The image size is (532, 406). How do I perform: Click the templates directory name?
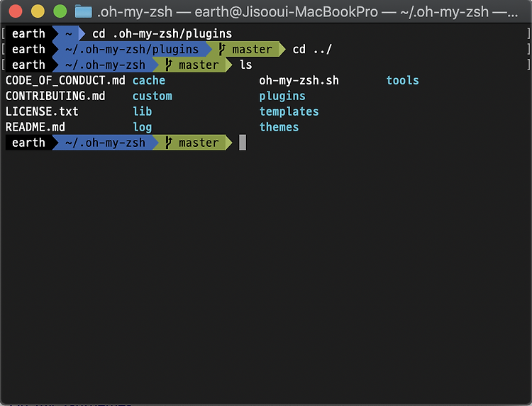click(289, 111)
